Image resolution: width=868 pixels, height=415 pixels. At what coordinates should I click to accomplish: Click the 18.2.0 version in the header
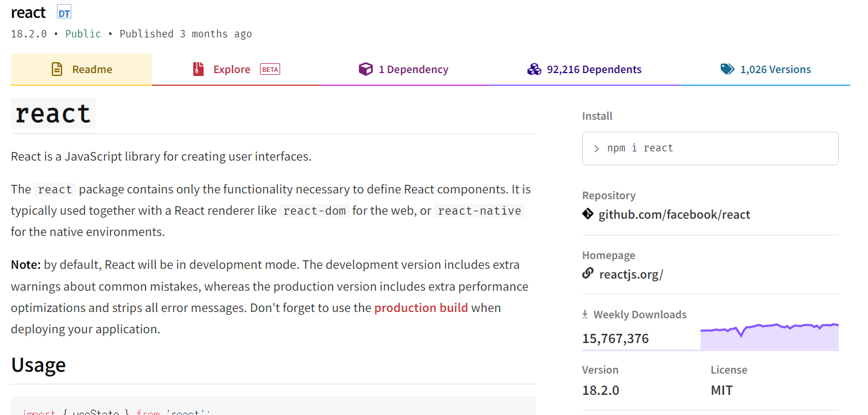coord(29,34)
